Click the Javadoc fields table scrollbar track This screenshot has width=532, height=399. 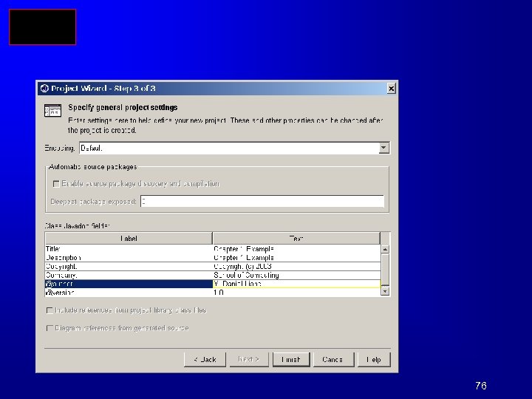(385, 270)
